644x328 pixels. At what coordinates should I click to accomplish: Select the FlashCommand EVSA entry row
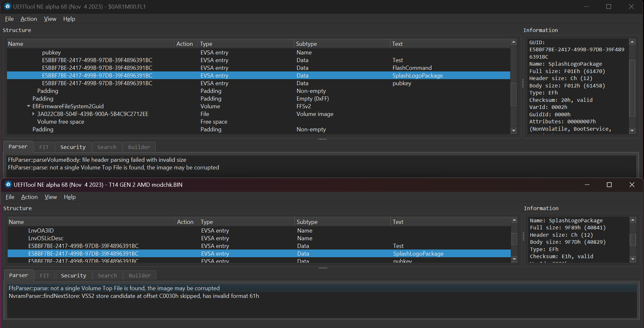[97, 68]
